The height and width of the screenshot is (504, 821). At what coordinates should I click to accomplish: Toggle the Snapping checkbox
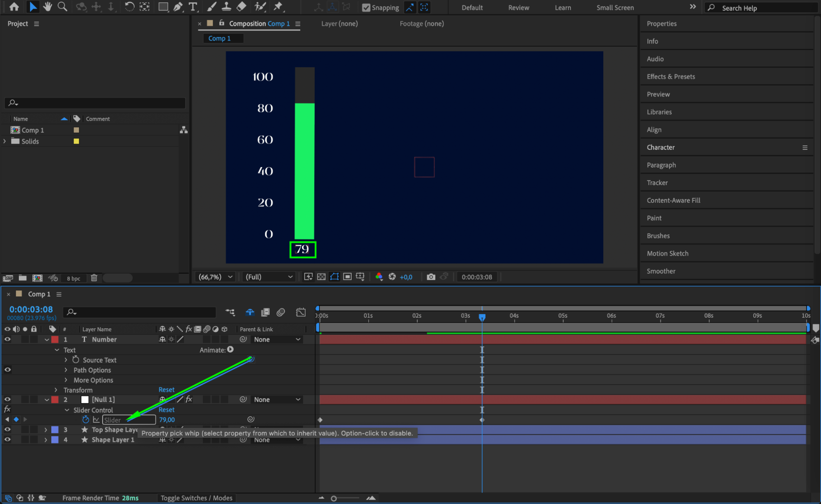366,7
